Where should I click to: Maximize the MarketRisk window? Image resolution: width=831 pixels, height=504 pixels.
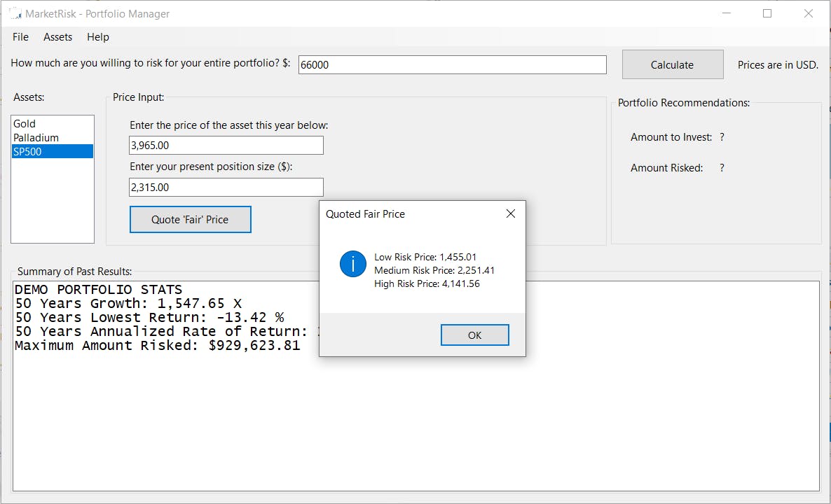[767, 14]
